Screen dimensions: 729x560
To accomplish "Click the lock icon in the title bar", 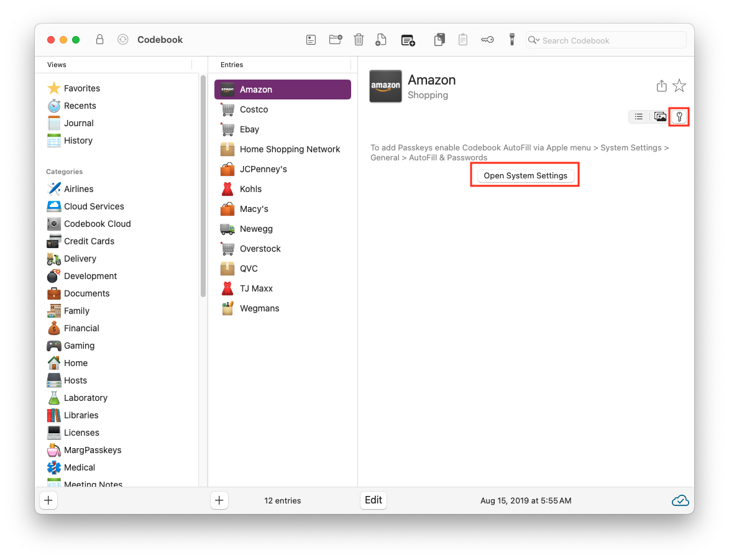I will pos(99,40).
